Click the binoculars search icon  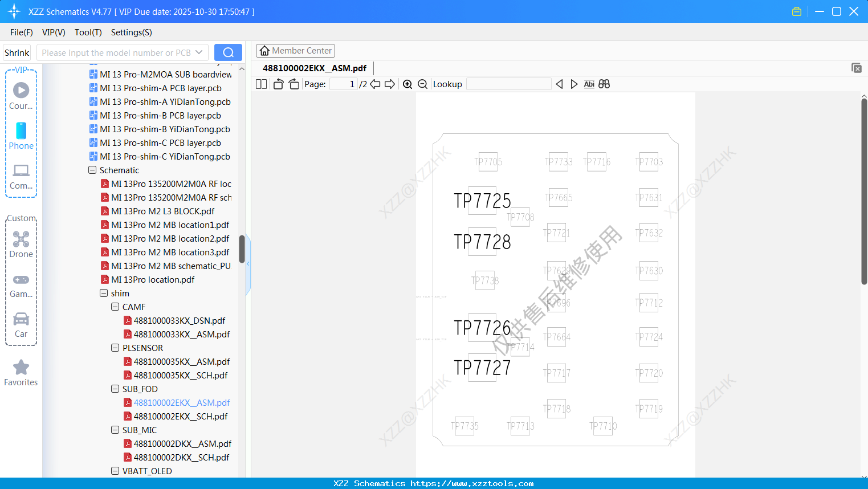click(x=604, y=84)
